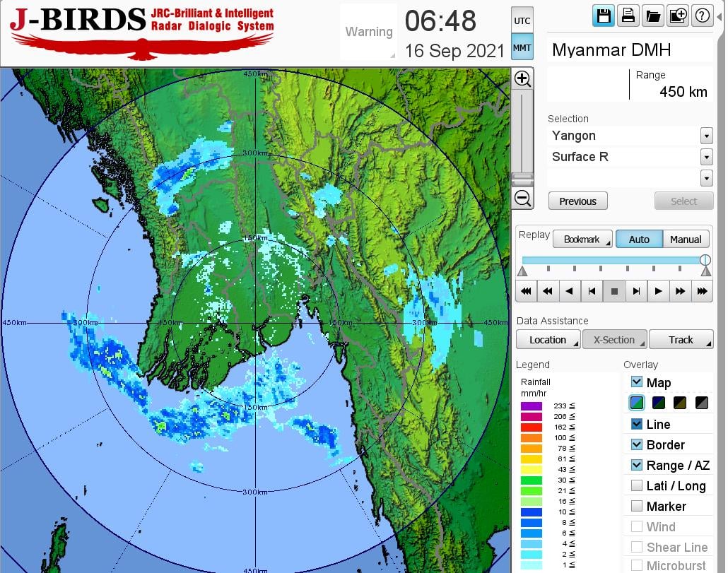The image size is (728, 573).
Task: Click the printer icon
Action: point(628,16)
